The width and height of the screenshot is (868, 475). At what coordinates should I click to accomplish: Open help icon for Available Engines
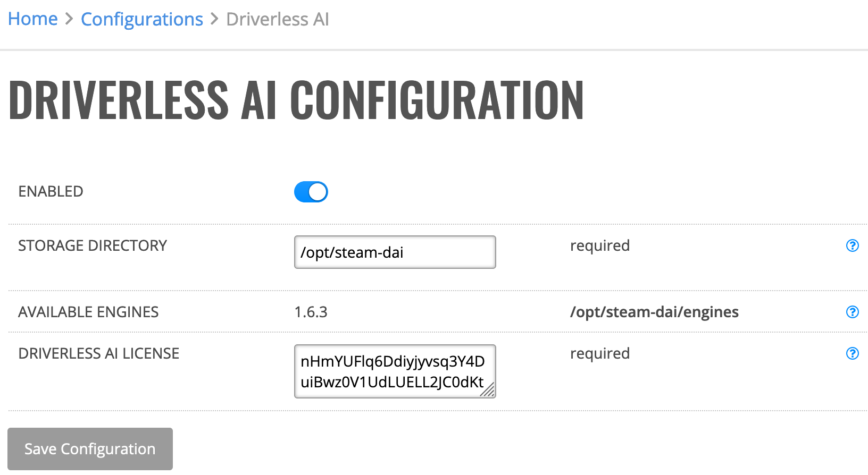(852, 312)
